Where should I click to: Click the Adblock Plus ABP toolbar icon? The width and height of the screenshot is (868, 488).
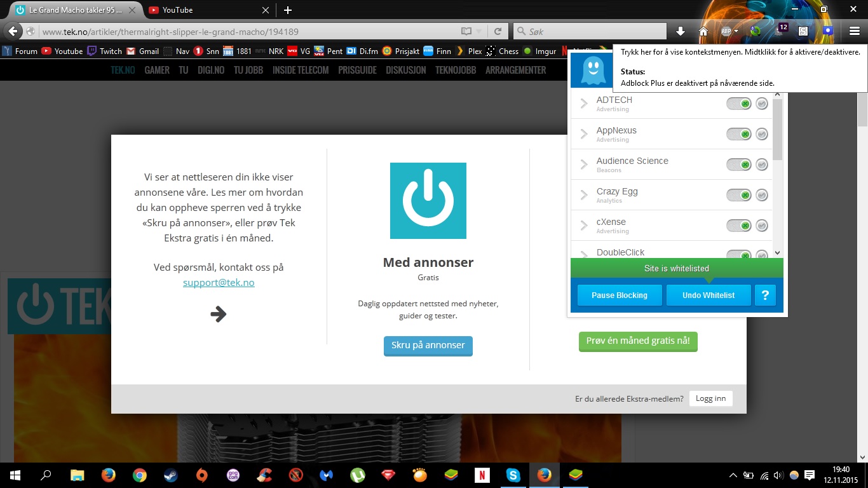(x=726, y=31)
